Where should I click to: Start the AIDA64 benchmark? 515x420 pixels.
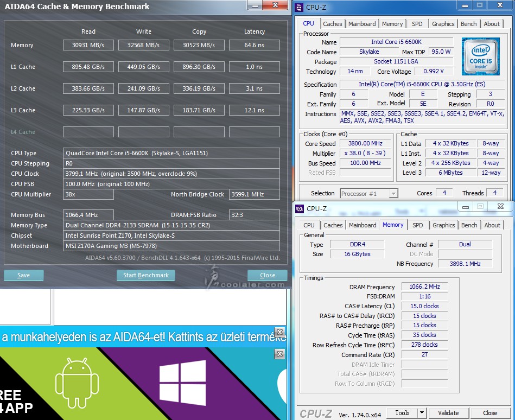point(146,275)
